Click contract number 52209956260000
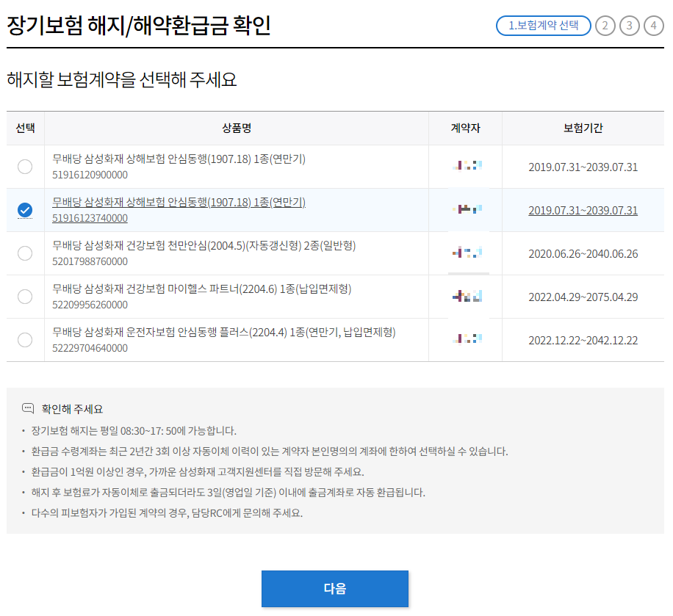Viewport: 673px width, 616px height. point(90,305)
